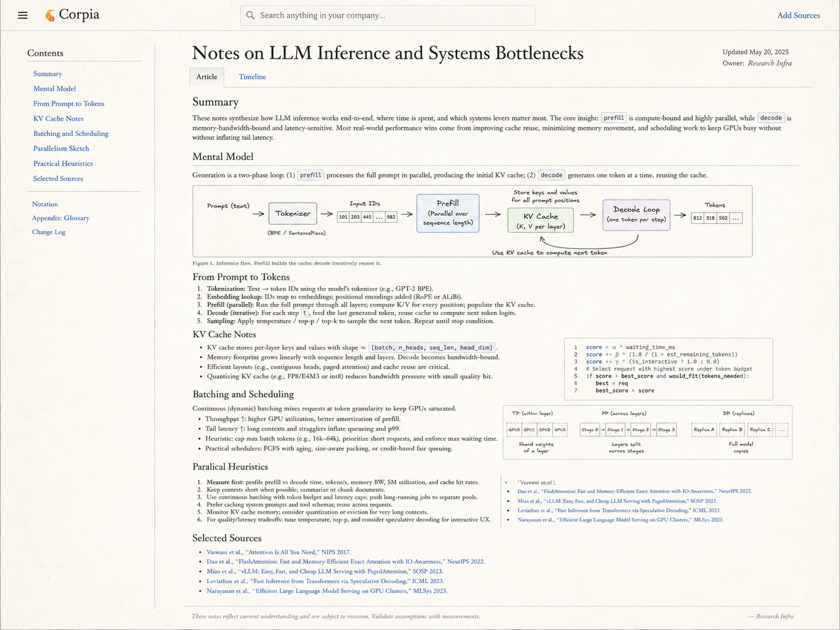Go to Selected Sources in sidebar
Image resolution: width=840 pixels, height=630 pixels.
click(x=58, y=179)
